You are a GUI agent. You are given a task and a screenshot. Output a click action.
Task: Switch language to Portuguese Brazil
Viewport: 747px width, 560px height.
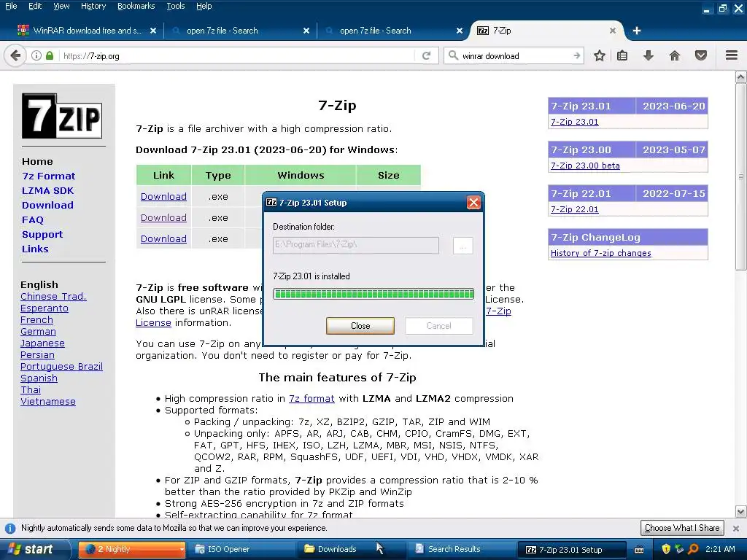click(x=61, y=367)
